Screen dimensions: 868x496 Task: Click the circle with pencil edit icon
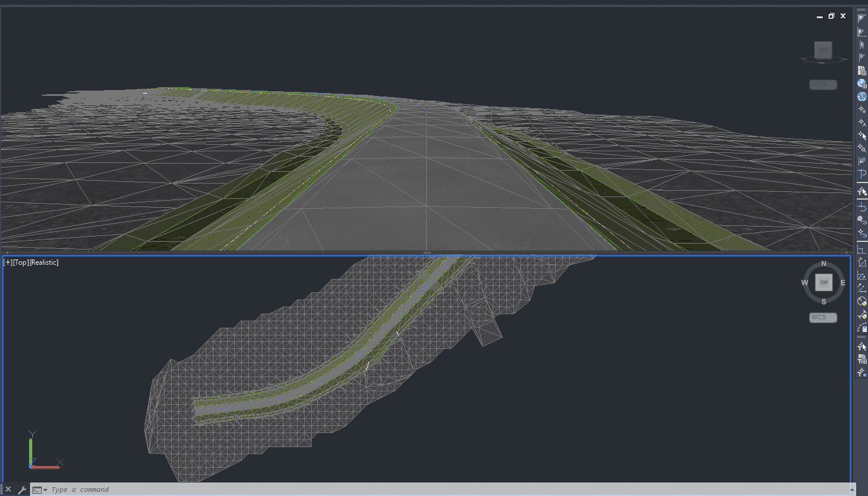click(862, 301)
